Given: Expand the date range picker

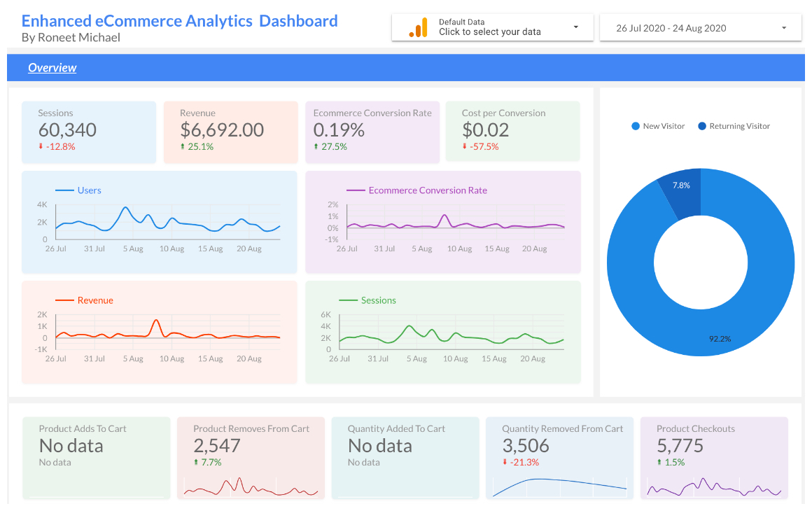Looking at the screenshot, I should click(x=700, y=27).
